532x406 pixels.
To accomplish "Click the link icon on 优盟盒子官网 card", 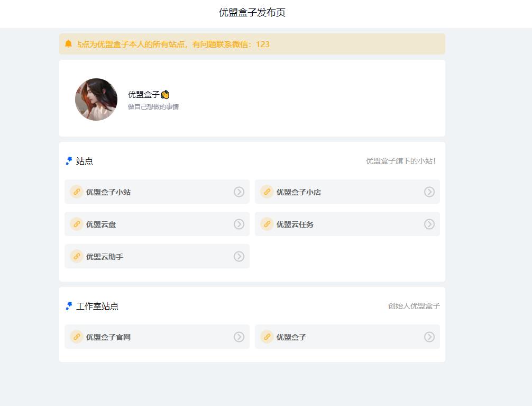I will (x=76, y=337).
